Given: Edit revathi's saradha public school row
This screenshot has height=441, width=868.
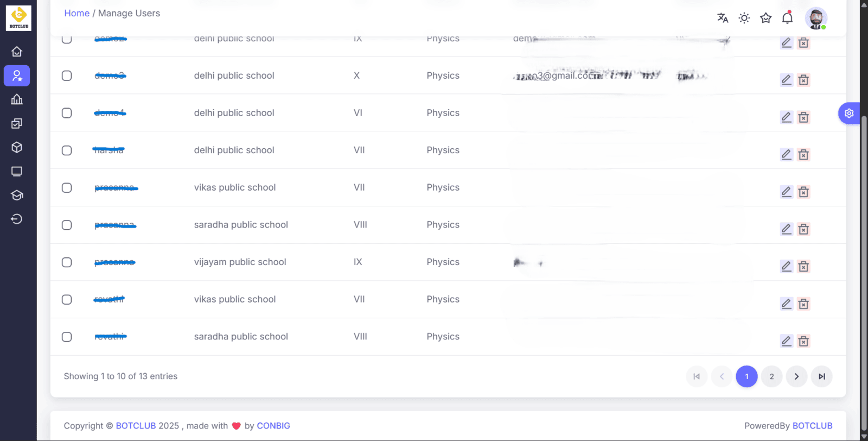Looking at the screenshot, I should pyautogui.click(x=786, y=341).
